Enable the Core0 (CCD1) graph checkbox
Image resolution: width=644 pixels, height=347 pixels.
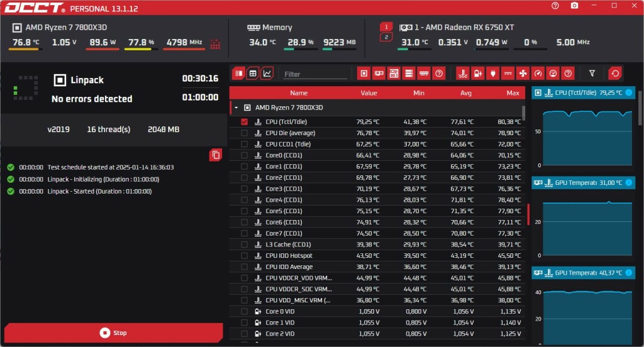click(245, 155)
